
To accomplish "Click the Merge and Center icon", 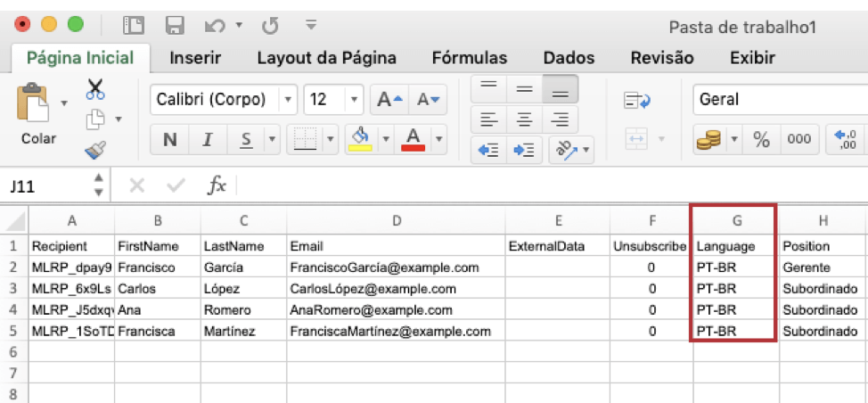I will coord(636,139).
